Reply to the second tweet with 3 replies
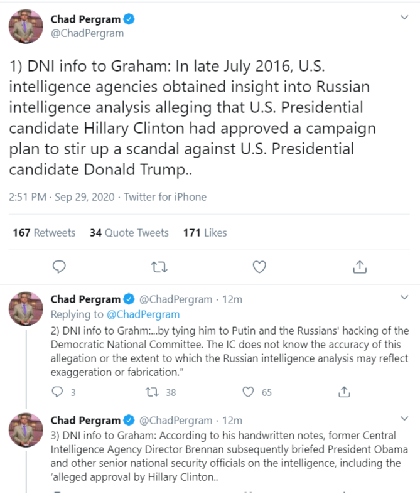The height and width of the screenshot is (504, 420). point(57,392)
